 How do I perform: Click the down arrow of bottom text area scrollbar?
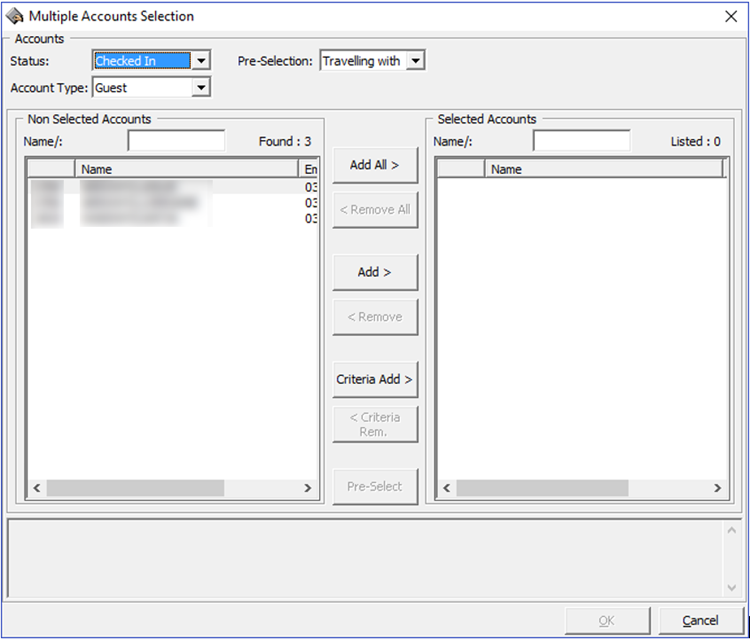731,587
